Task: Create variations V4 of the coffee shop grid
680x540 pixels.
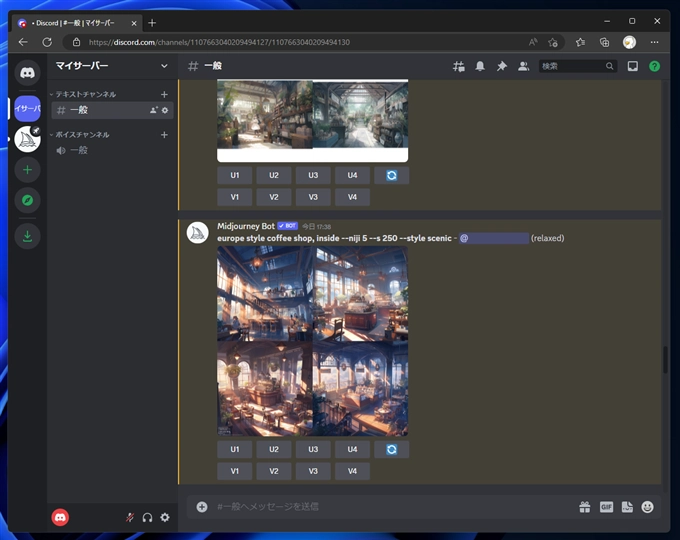Action: click(352, 471)
